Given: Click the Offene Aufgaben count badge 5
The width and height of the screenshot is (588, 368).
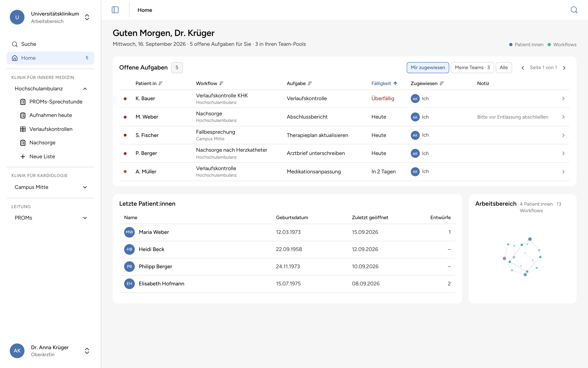Looking at the screenshot, I should (177, 68).
